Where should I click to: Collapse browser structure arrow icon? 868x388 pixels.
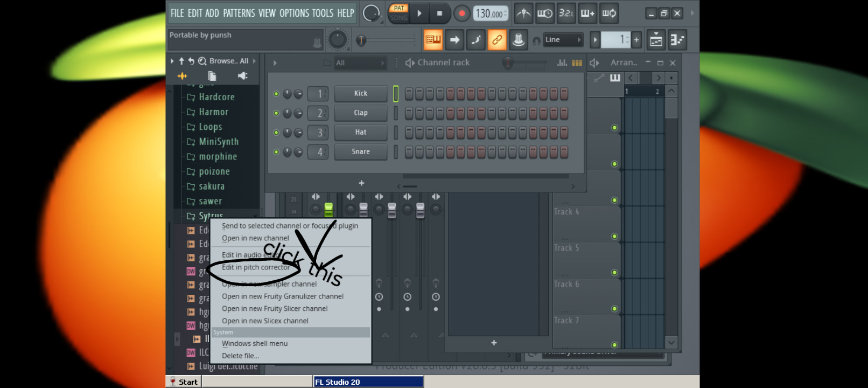pyautogui.click(x=181, y=61)
